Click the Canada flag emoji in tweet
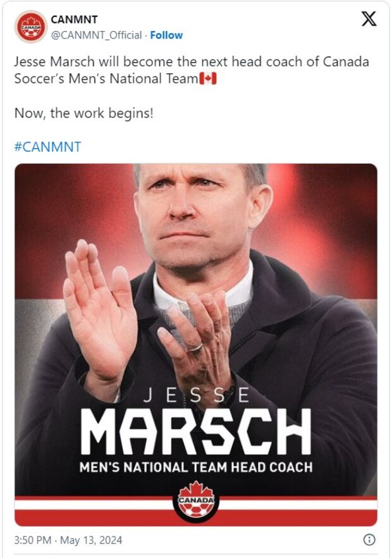The height and width of the screenshot is (558, 392). [x=207, y=79]
